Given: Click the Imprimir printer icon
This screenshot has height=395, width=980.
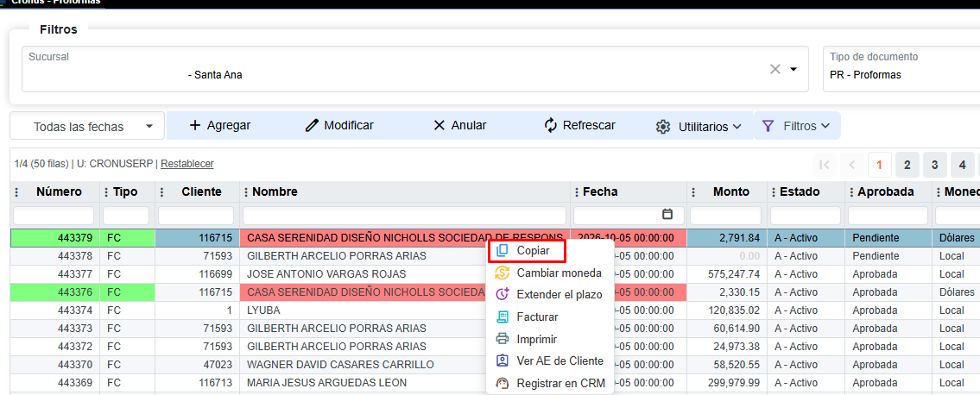Looking at the screenshot, I should click(x=503, y=339).
